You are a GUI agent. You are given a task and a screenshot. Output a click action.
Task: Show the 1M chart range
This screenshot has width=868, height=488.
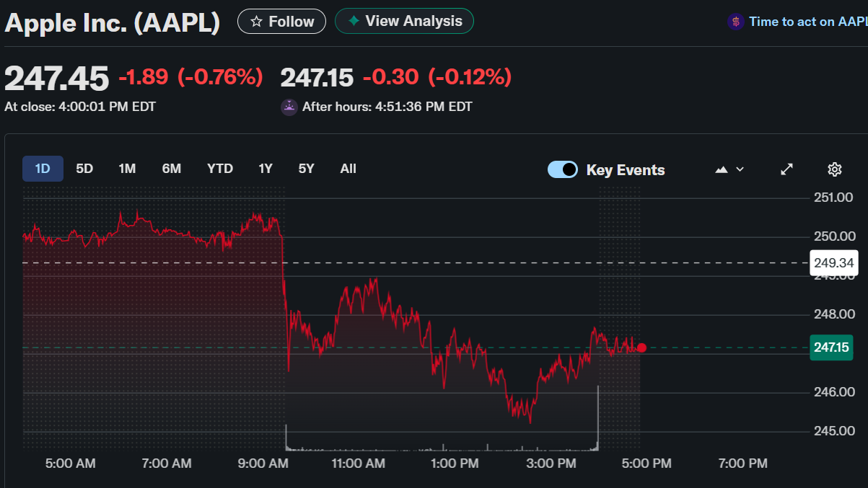(127, 169)
